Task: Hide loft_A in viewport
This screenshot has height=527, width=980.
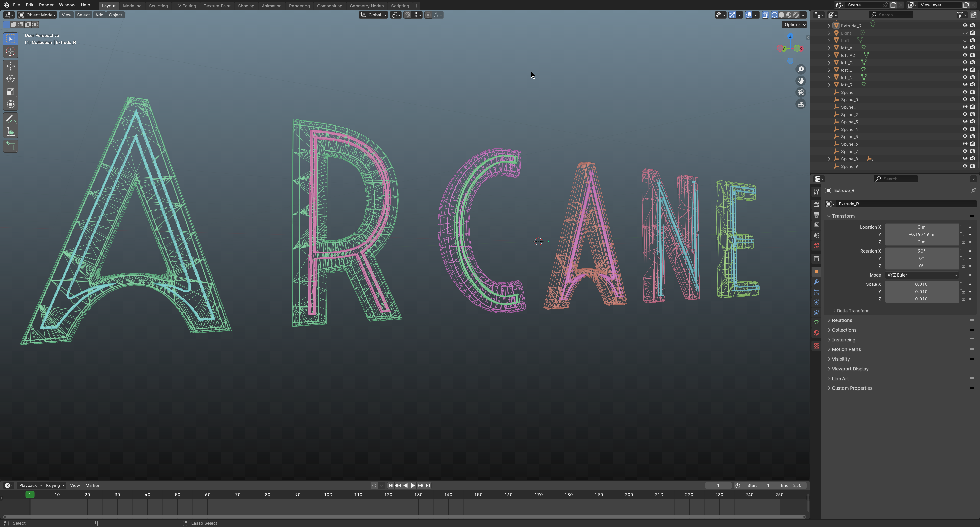Action: point(965,48)
